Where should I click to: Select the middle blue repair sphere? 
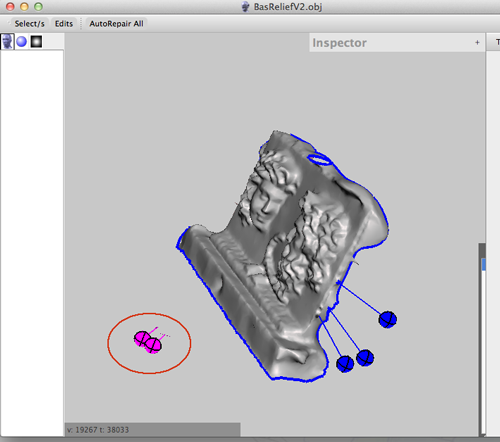[365, 358]
